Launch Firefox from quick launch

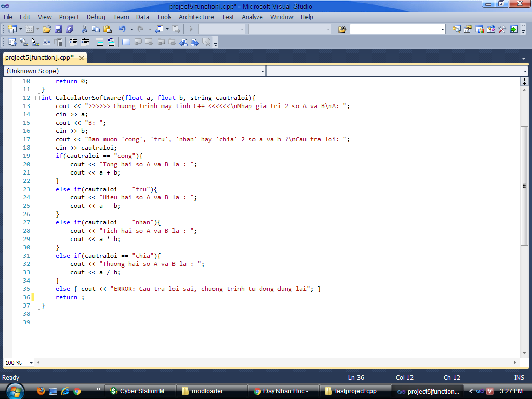(x=41, y=391)
